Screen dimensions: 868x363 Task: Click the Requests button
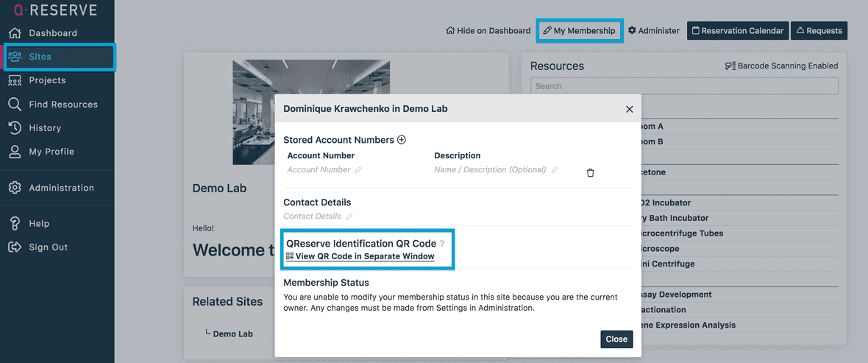[x=819, y=31]
